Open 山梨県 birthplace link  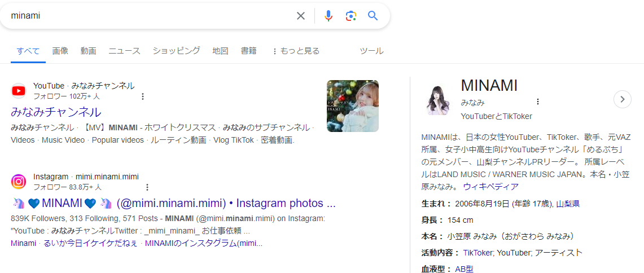point(568,204)
